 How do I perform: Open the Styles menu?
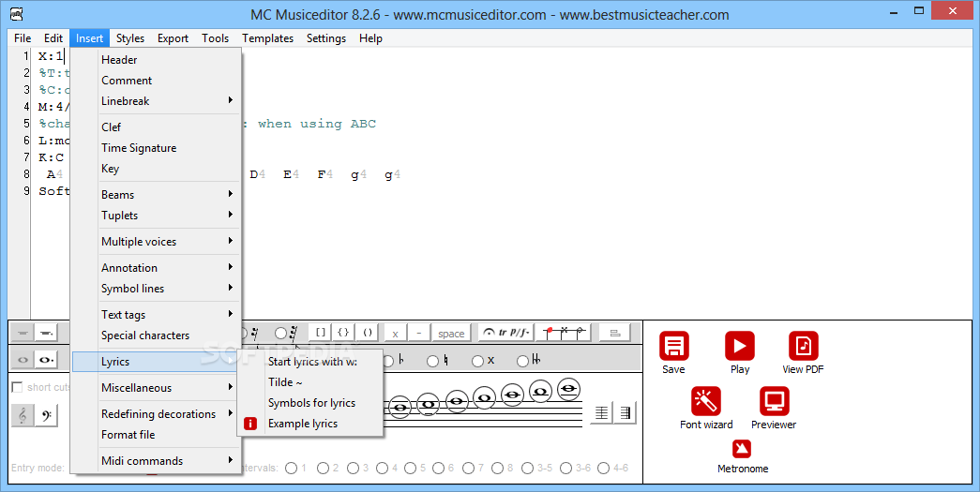tap(130, 38)
